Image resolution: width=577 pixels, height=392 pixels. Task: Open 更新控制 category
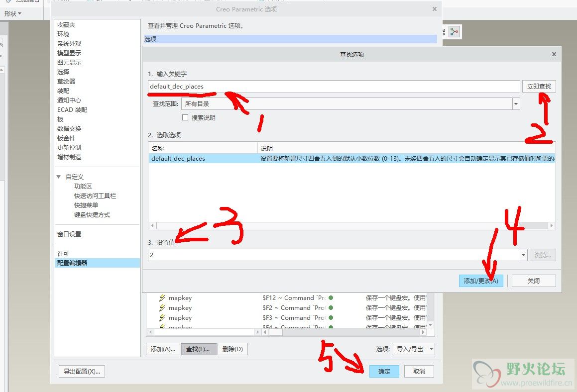(x=69, y=147)
